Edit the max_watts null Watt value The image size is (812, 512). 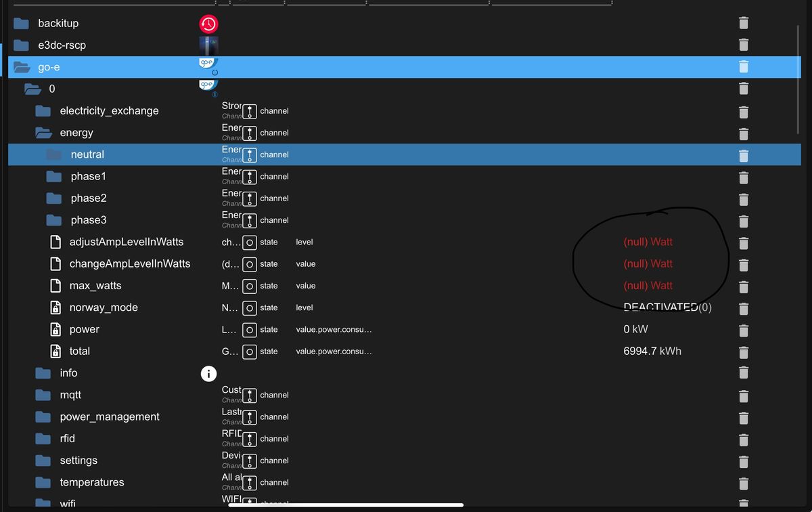pos(648,286)
